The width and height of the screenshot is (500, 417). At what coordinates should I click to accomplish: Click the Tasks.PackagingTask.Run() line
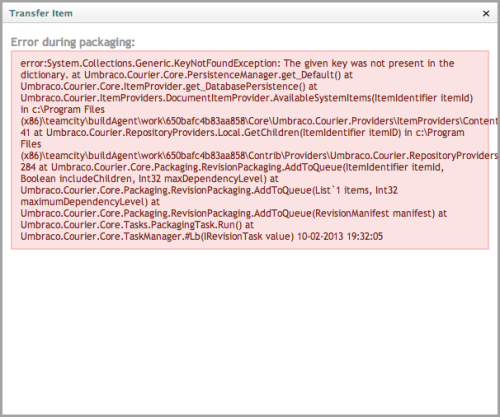point(137,225)
